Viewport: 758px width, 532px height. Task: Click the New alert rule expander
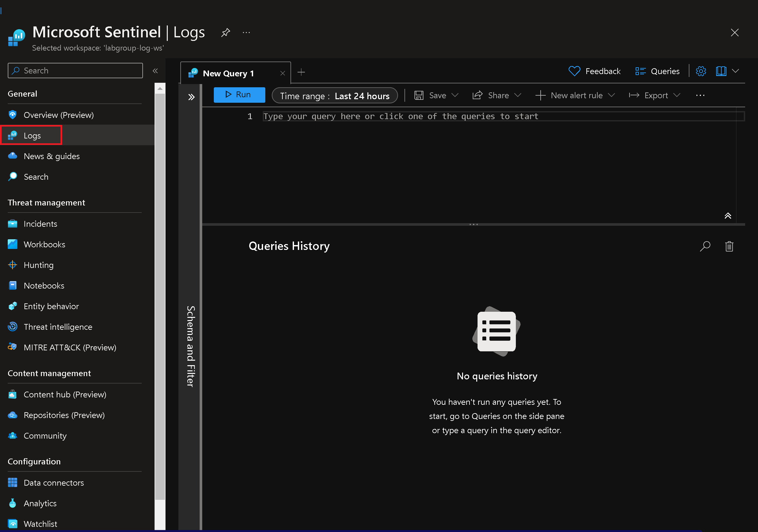coord(612,95)
